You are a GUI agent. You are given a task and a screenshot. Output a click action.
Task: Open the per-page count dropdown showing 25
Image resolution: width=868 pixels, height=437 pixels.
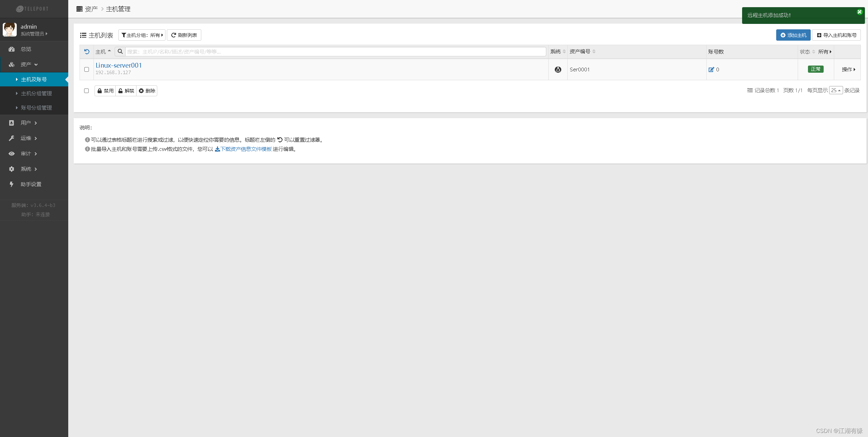(836, 90)
